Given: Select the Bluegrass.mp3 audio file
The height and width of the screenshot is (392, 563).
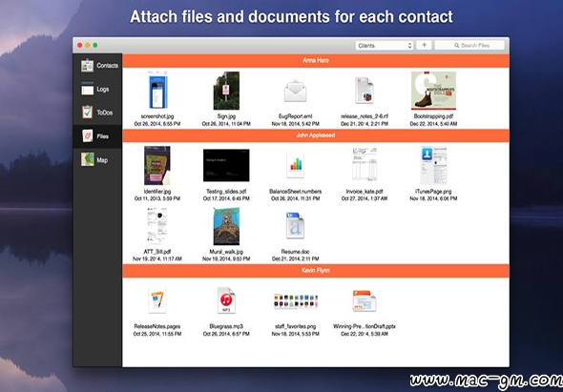Looking at the screenshot, I should 226,300.
